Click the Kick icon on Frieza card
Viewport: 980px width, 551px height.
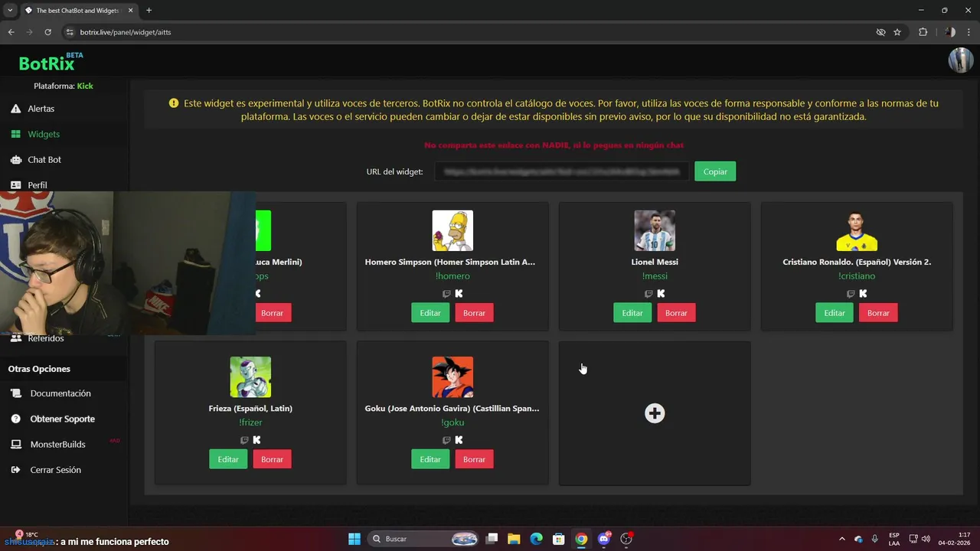tap(256, 440)
